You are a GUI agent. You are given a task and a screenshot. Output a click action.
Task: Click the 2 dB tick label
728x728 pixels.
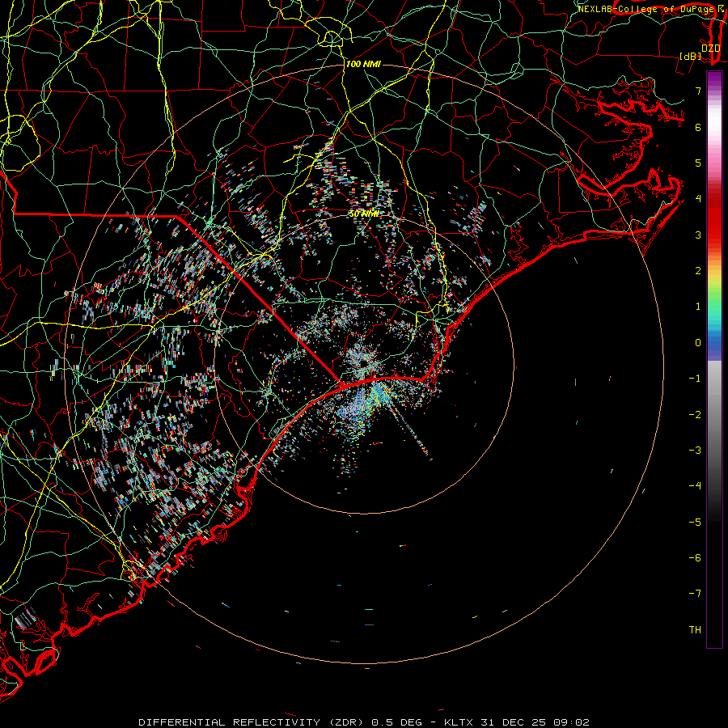coord(698,271)
